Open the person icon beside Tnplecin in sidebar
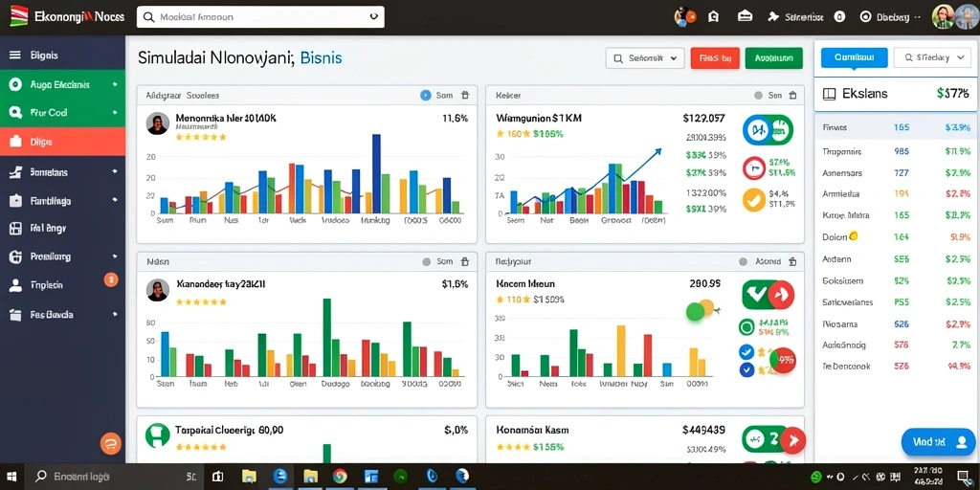The width and height of the screenshot is (980, 490). [x=15, y=285]
